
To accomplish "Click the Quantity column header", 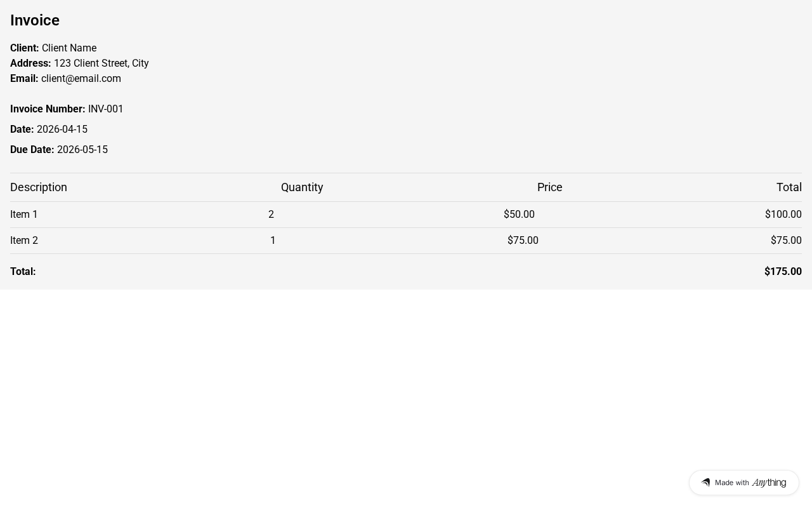I will [302, 187].
